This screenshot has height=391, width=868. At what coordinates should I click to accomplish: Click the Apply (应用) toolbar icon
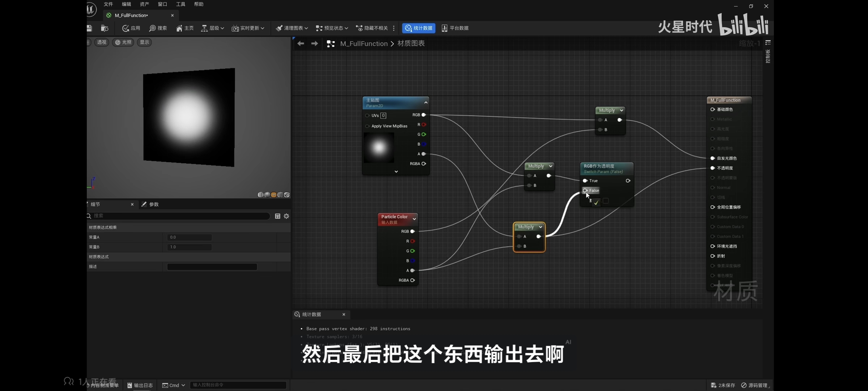point(126,28)
